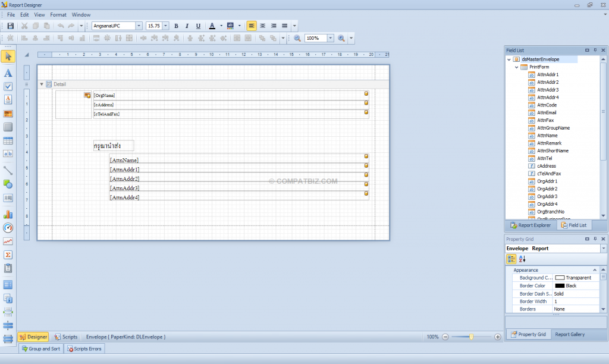Click the zoom slider handle at the bottom
The height and width of the screenshot is (364, 609).
click(471, 337)
